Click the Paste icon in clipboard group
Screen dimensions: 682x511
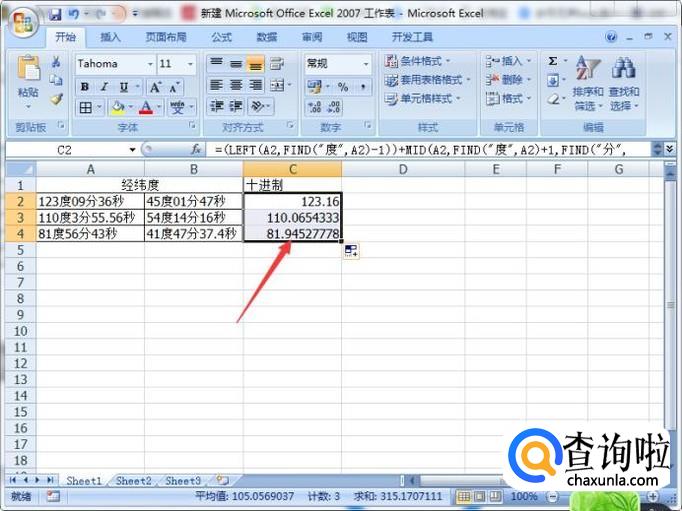[x=28, y=70]
